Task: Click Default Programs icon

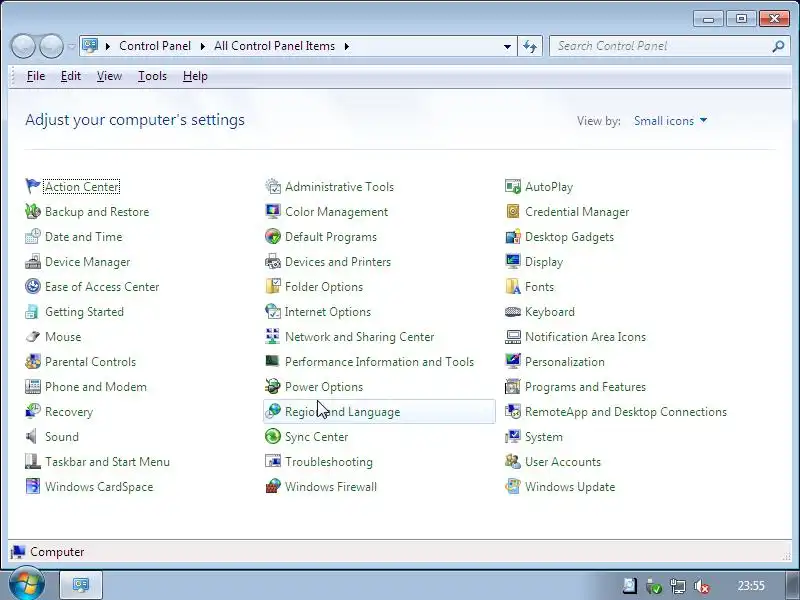Action: pos(273,236)
